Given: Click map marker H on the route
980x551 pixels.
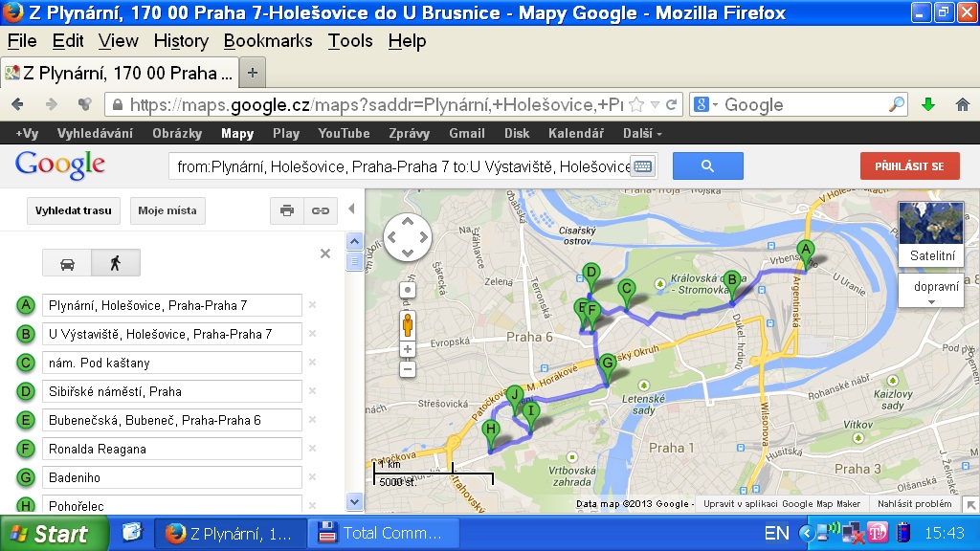Looking at the screenshot, I should click(491, 433).
